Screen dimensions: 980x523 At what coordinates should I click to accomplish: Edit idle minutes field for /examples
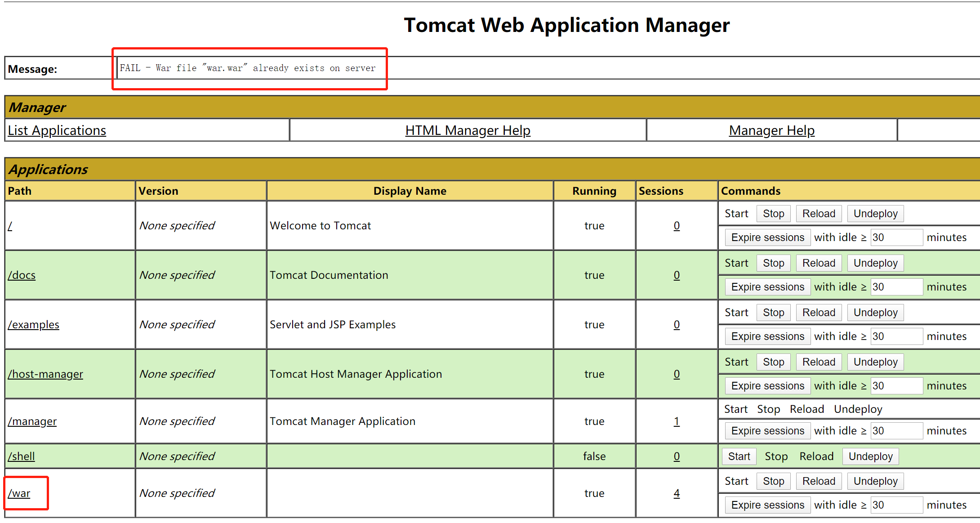click(896, 336)
